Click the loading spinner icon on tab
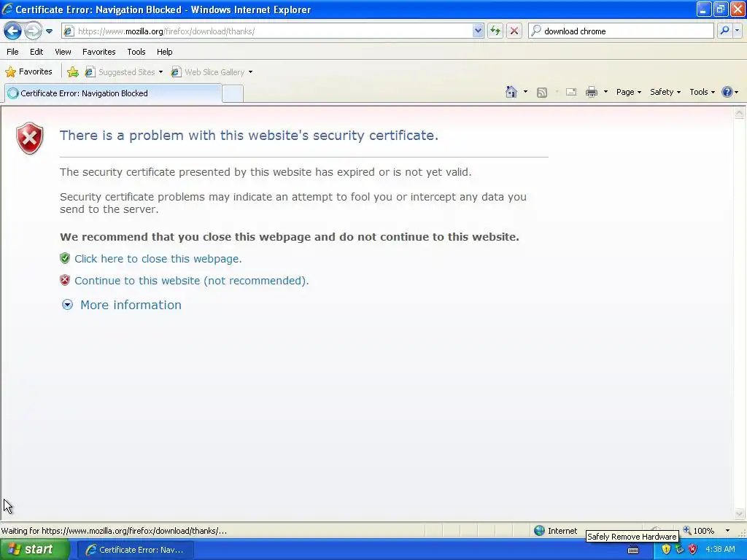Screen dimensions: 747x560 (13, 93)
